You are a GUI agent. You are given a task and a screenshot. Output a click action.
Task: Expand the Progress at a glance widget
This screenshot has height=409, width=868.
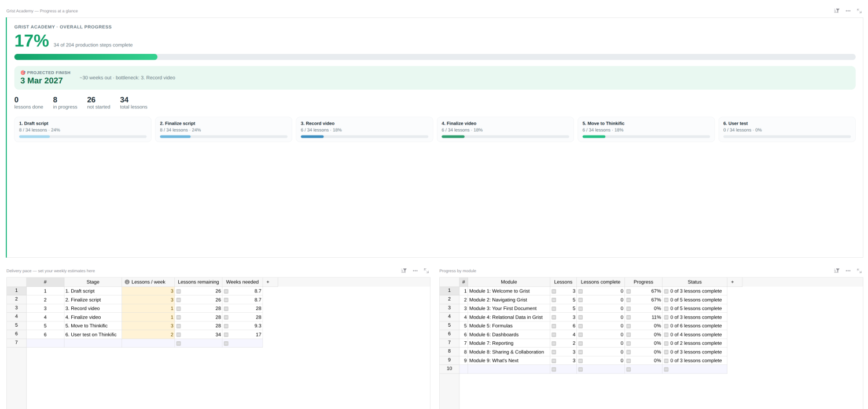[859, 11]
